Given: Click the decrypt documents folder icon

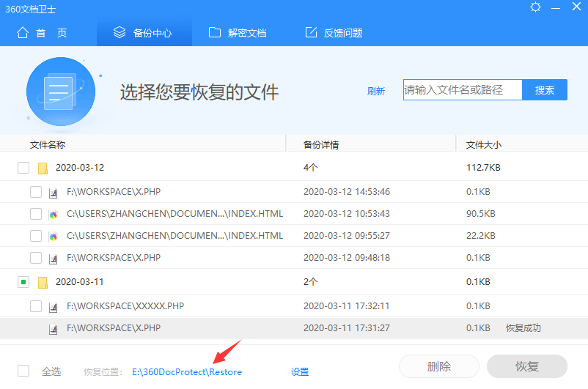Looking at the screenshot, I should [x=215, y=33].
